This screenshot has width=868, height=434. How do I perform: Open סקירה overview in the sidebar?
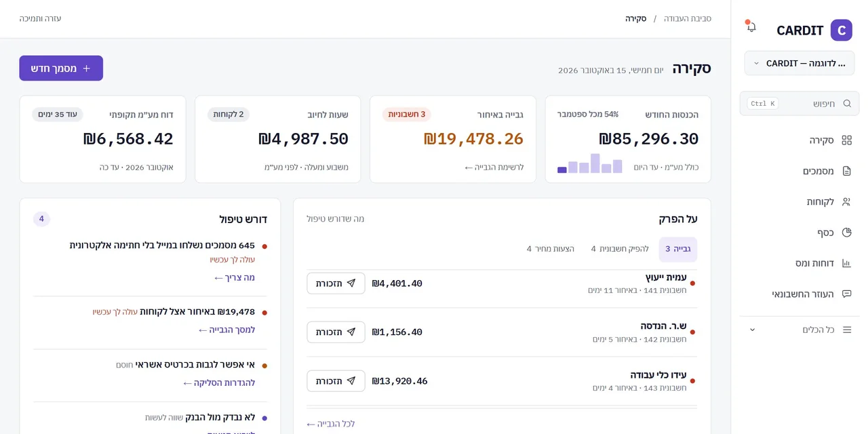tap(800, 140)
